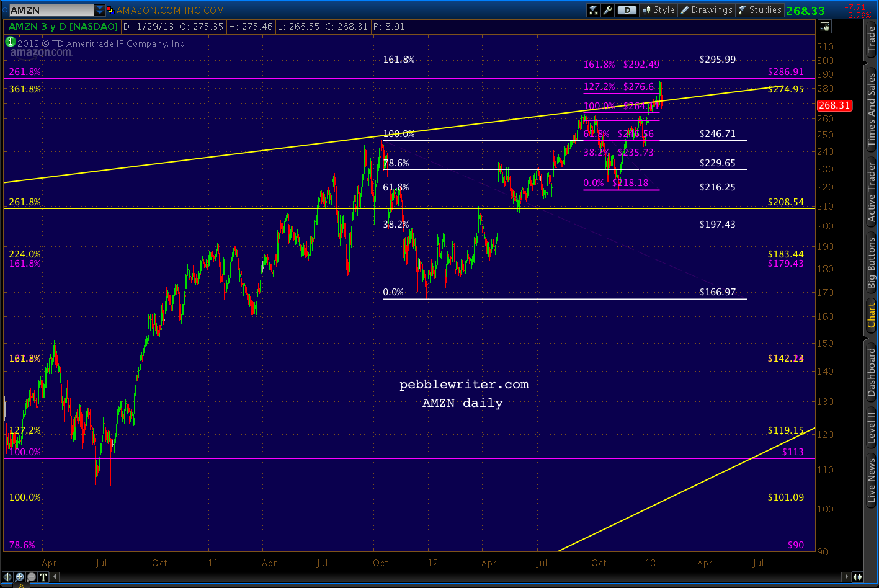Open the Live News side tab
Viewport: 879px width, 588px height.
point(872,482)
